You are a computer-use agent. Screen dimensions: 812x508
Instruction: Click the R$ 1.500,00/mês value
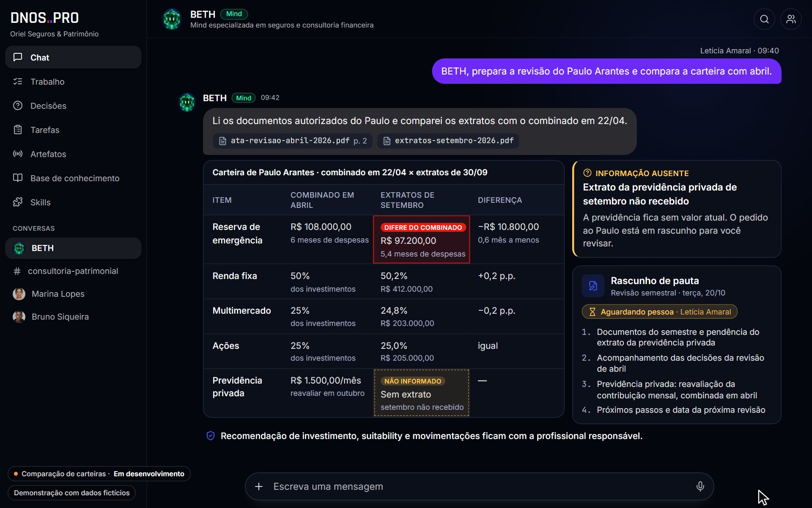[x=326, y=381]
